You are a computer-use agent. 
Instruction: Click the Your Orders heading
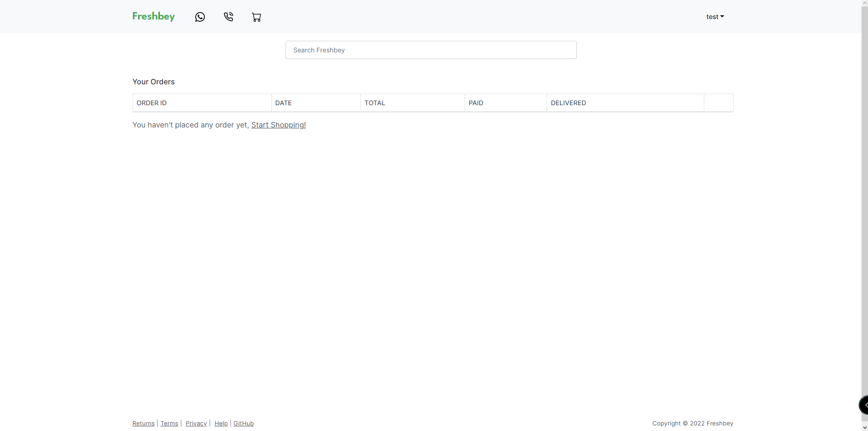point(153,82)
